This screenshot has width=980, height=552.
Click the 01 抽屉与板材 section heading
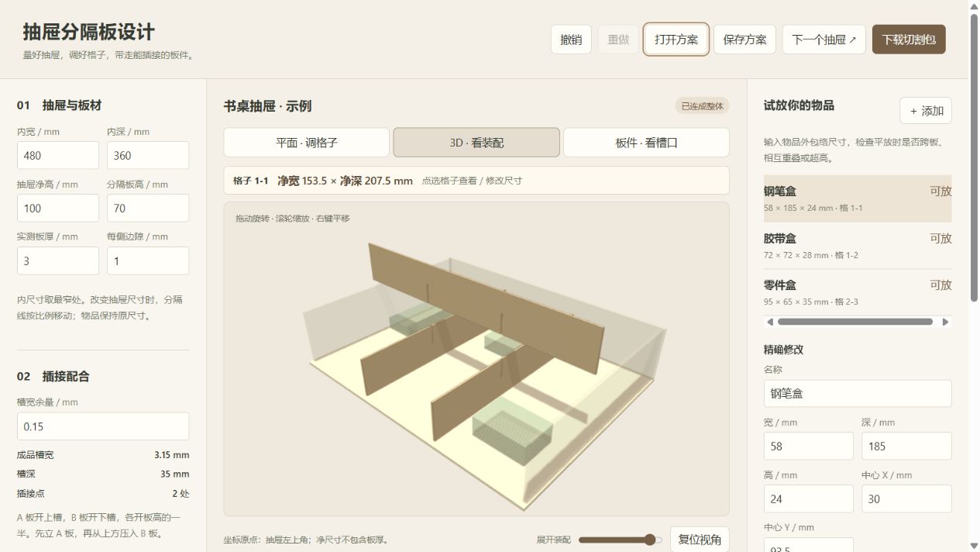pos(59,105)
